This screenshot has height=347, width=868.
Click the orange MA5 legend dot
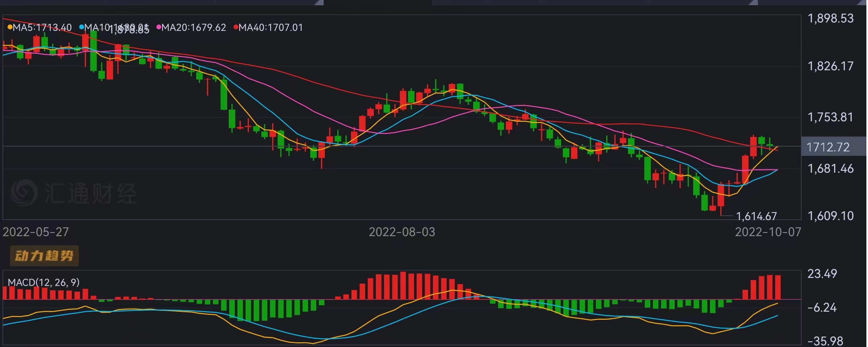click(x=10, y=27)
